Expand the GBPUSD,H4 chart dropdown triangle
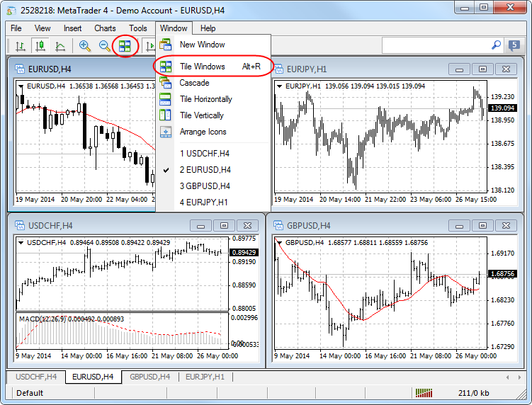Screen dimensions: 532x405 coord(279,243)
